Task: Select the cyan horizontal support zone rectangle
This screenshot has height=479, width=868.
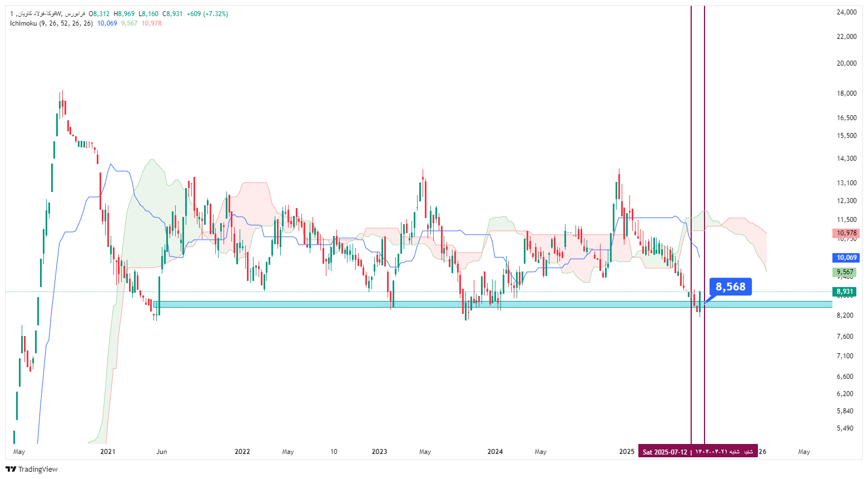Action: [493, 304]
